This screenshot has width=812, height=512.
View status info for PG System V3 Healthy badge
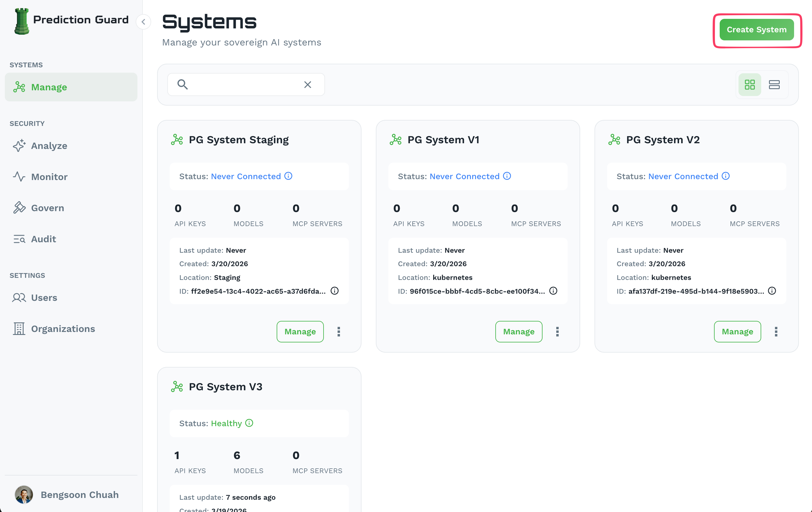pos(249,423)
